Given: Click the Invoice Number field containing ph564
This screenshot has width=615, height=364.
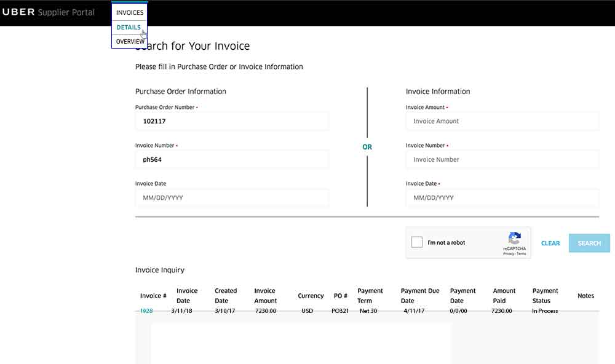Looking at the screenshot, I should coord(232,160).
